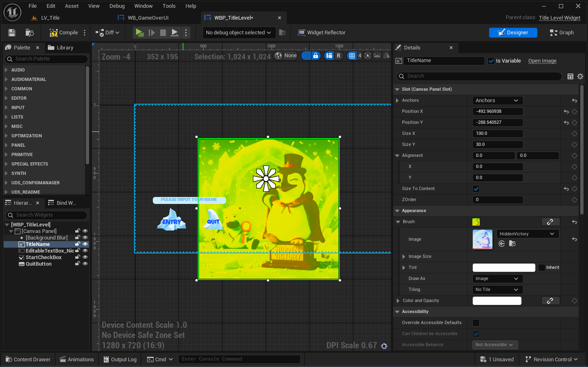Click the Tint color swatch
This screenshot has height=367, width=588.
click(x=503, y=268)
